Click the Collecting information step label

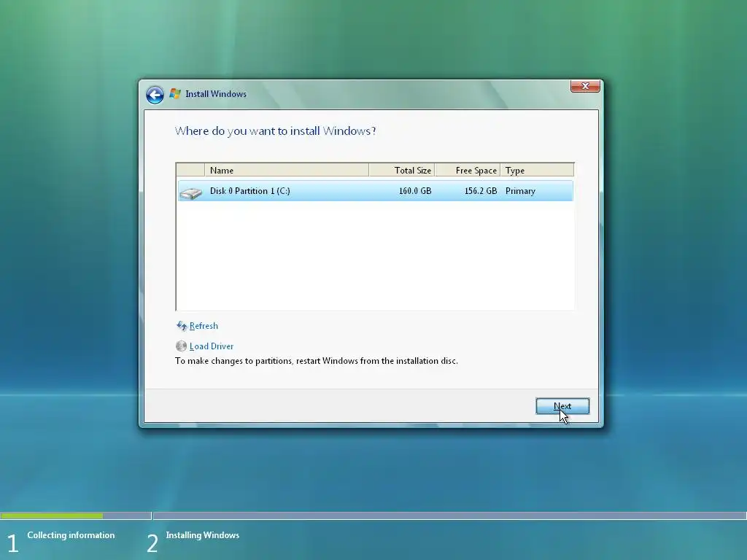[71, 535]
